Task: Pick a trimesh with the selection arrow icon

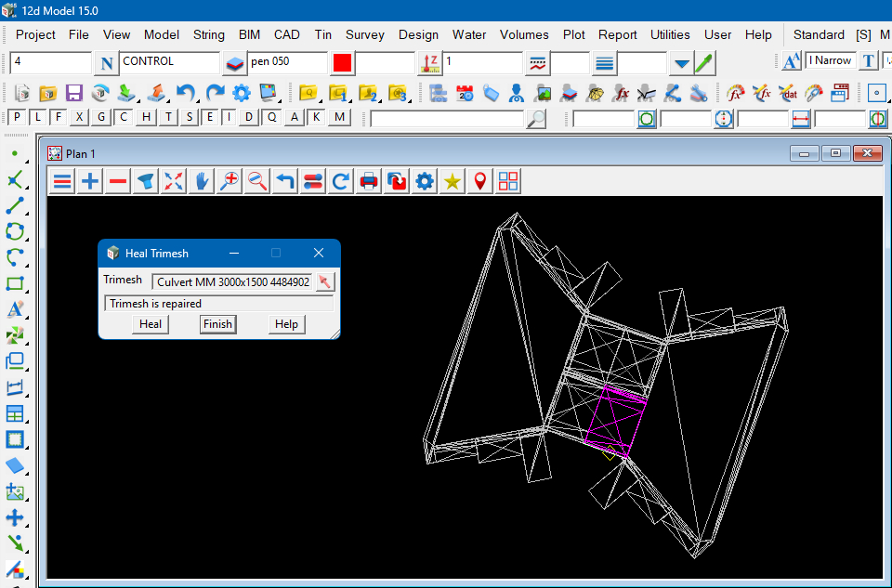Action: click(x=324, y=282)
